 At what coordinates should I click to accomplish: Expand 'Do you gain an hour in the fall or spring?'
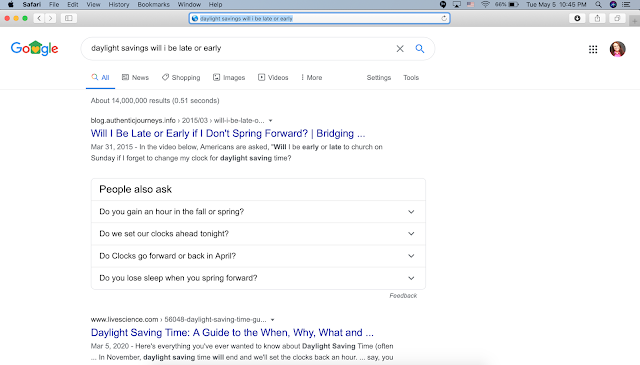pyautogui.click(x=258, y=211)
